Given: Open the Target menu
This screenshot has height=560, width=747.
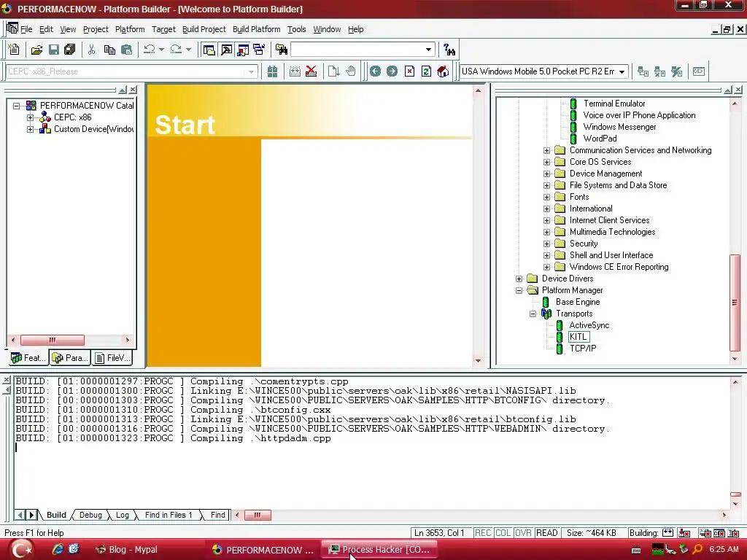Looking at the screenshot, I should [163, 29].
